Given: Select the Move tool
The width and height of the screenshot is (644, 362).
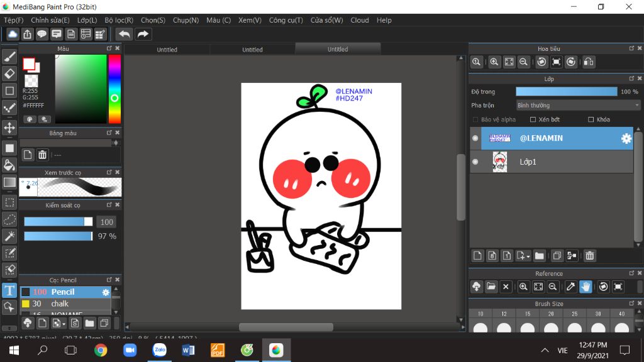Looking at the screenshot, I should pos(9,128).
